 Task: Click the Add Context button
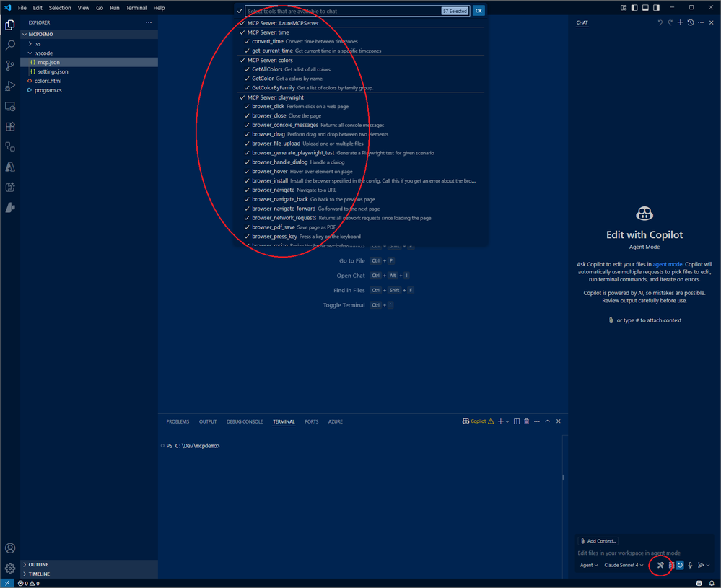coord(598,540)
